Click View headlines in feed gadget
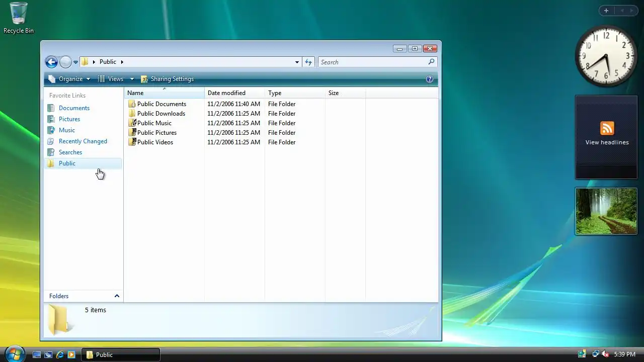 [x=607, y=142]
